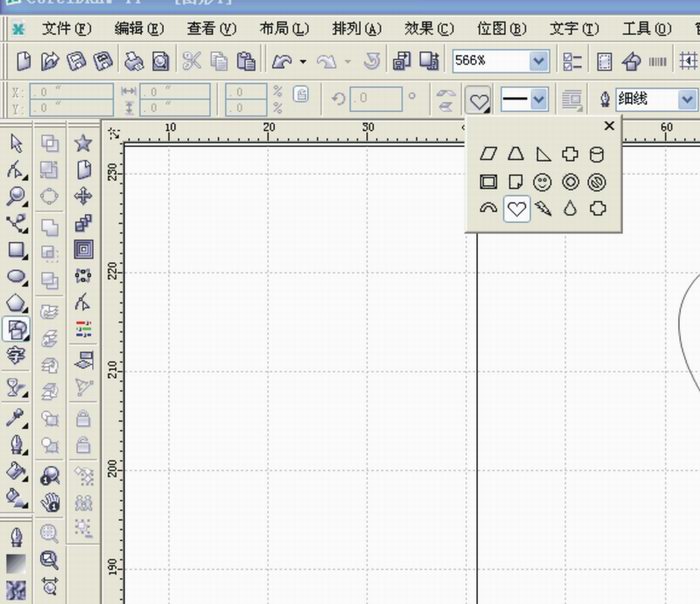Image resolution: width=700 pixels, height=604 pixels.
Task: Open the 文件(F) menu
Action: pyautogui.click(x=67, y=29)
